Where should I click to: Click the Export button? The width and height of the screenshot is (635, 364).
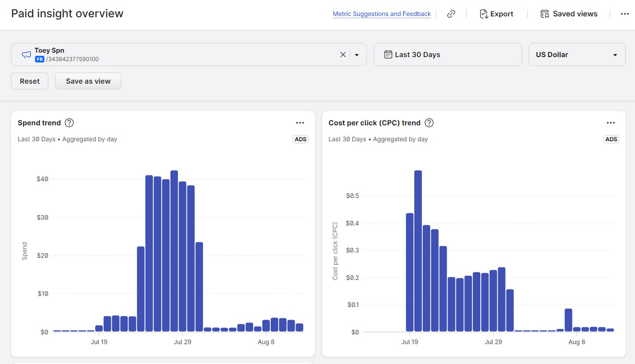tap(496, 14)
